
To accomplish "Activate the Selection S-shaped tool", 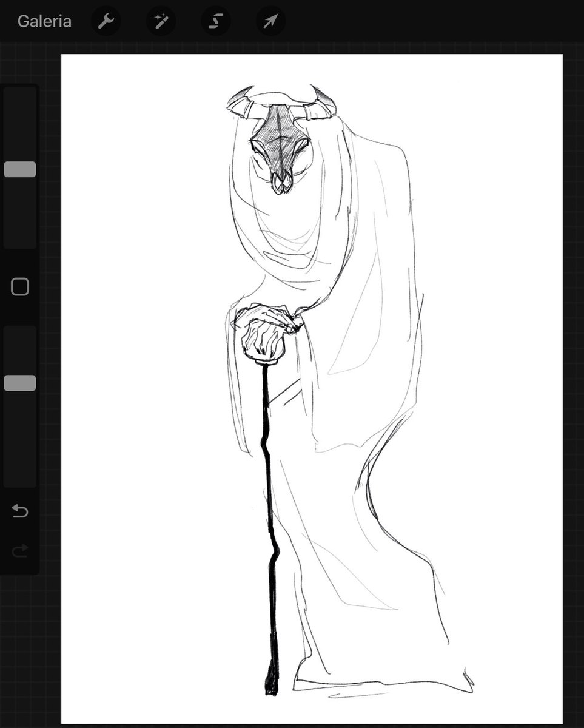I will 216,21.
